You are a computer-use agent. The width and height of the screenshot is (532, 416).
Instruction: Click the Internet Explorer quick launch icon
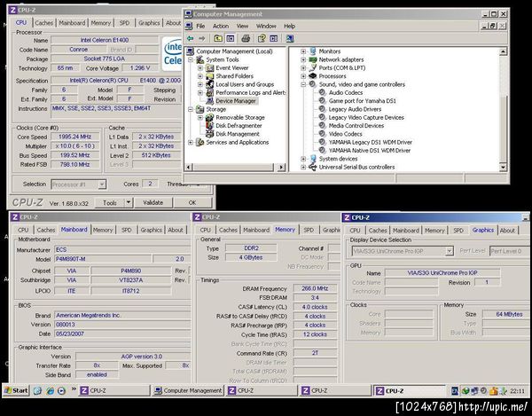[x=51, y=391]
